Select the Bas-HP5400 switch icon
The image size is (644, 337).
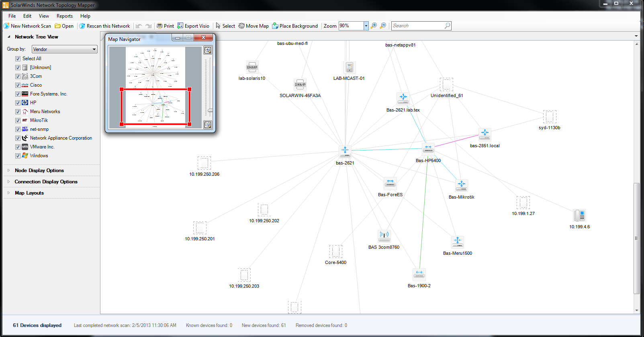coord(428,149)
